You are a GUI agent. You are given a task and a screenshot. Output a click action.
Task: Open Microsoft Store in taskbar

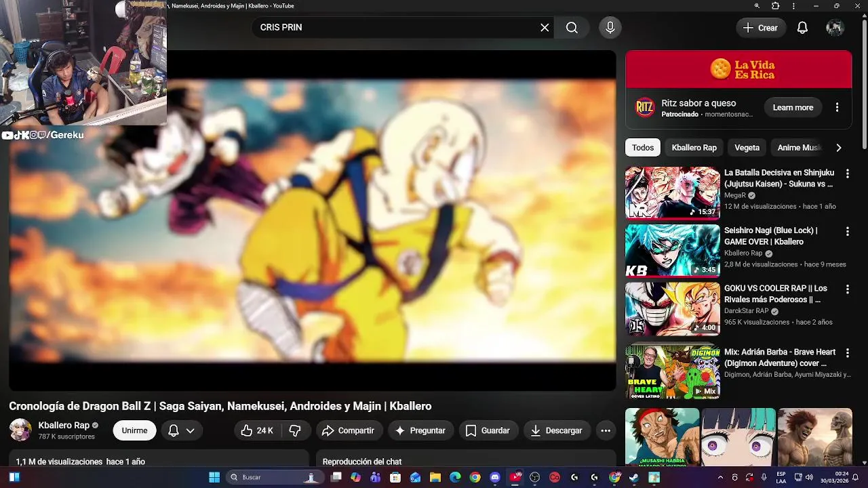pos(395,477)
